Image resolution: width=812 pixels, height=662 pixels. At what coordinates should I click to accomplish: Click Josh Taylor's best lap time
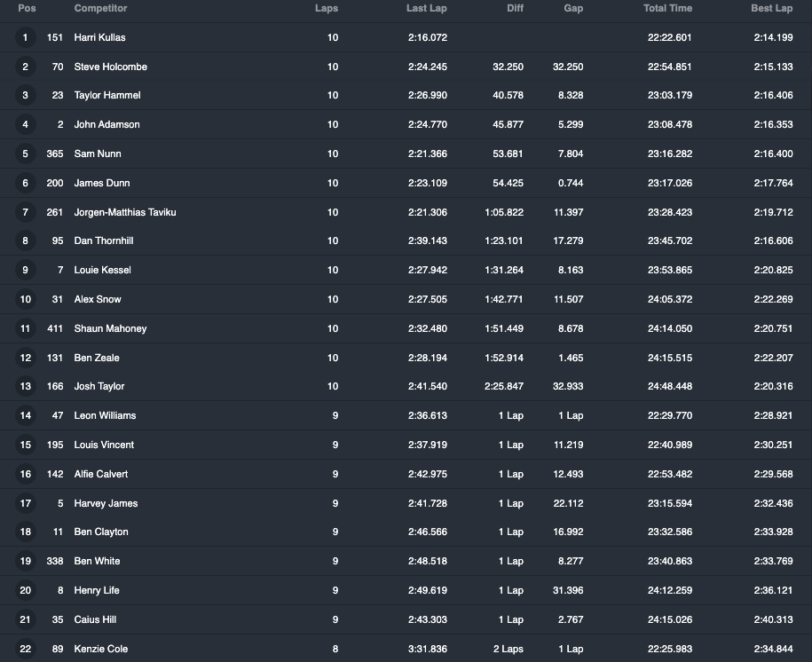[x=773, y=386]
